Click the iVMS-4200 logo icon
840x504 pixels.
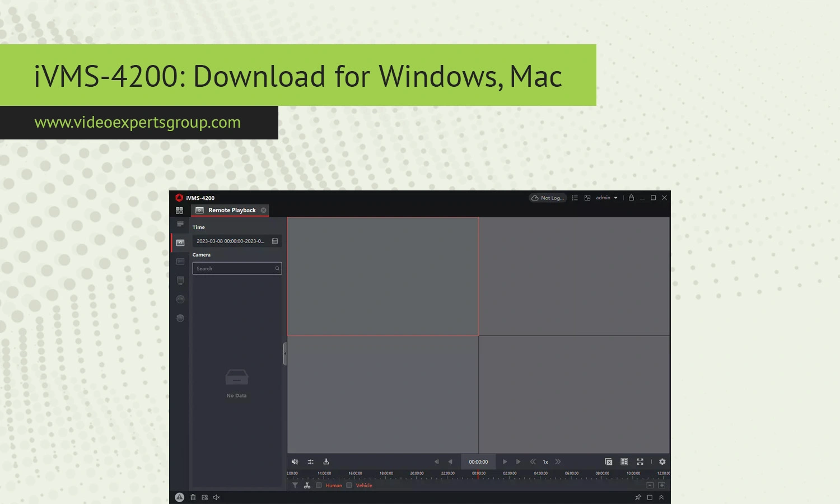[179, 198]
